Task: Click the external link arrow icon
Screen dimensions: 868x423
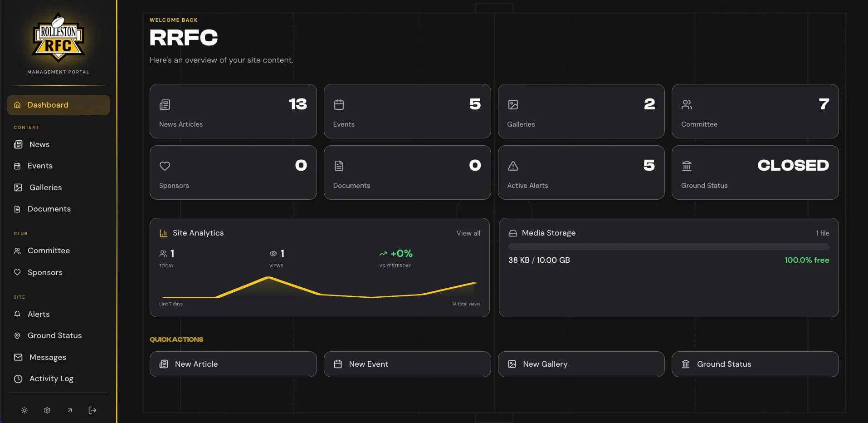Action: (70, 410)
